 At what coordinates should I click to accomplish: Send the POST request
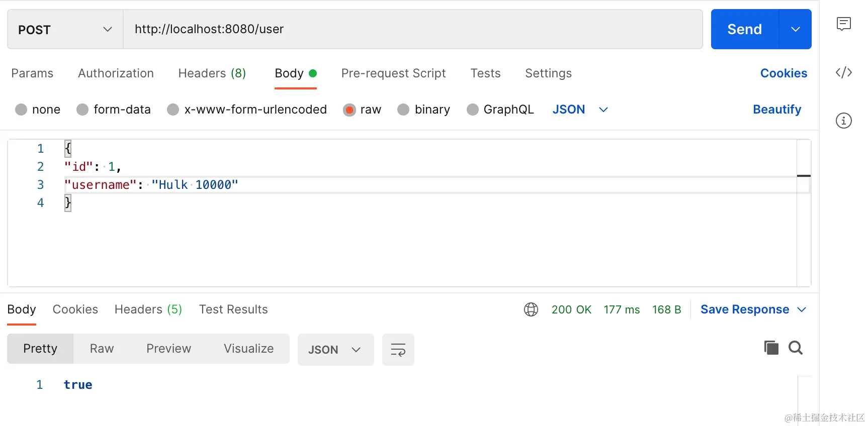(x=745, y=29)
